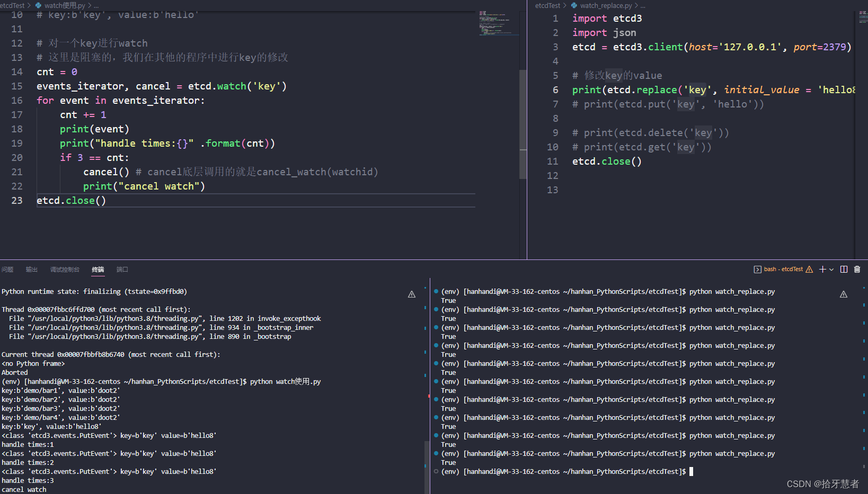Open the 调试控制台 (Debug Console) tab
The height and width of the screenshot is (494, 868).
[65, 270]
